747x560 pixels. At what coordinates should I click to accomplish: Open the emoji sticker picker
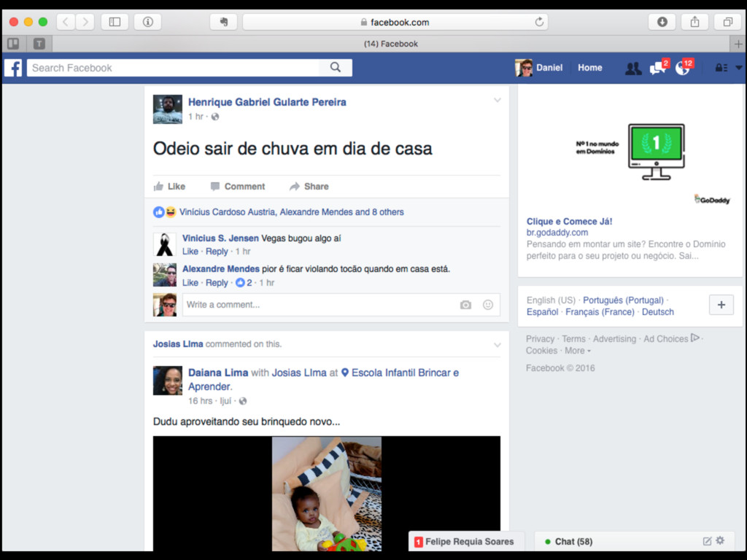point(488,305)
